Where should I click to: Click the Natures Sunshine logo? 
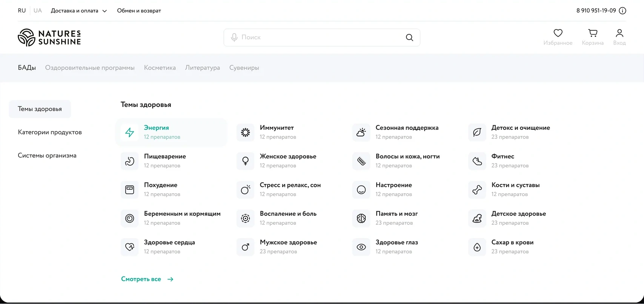click(49, 37)
